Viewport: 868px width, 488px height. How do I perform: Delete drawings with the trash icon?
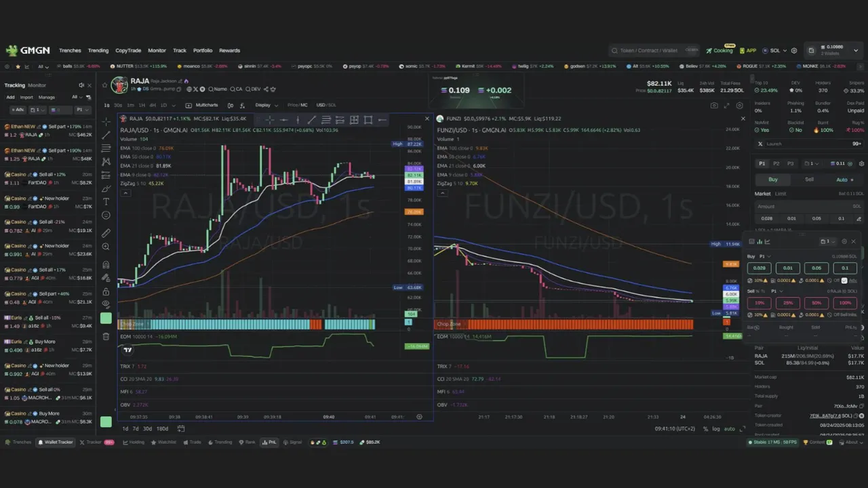106,336
